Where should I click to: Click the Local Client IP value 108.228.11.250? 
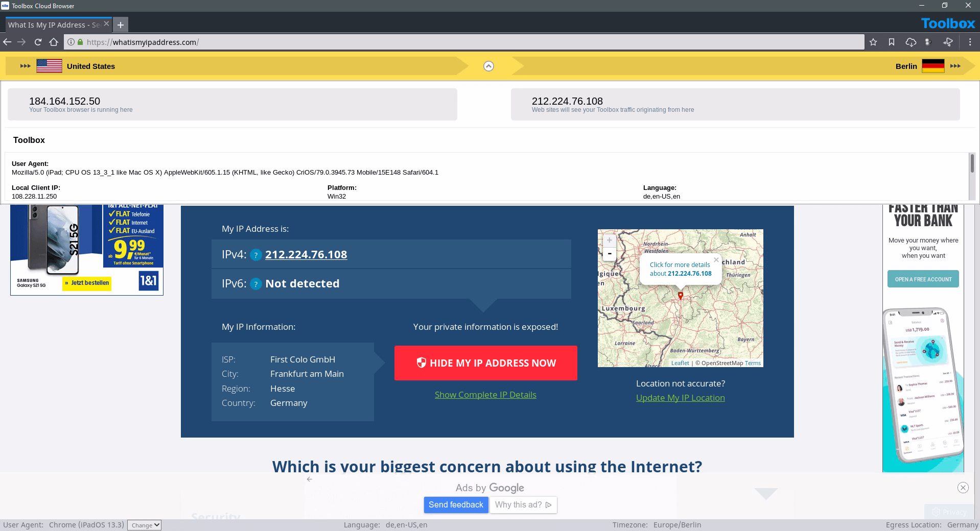[x=34, y=196]
